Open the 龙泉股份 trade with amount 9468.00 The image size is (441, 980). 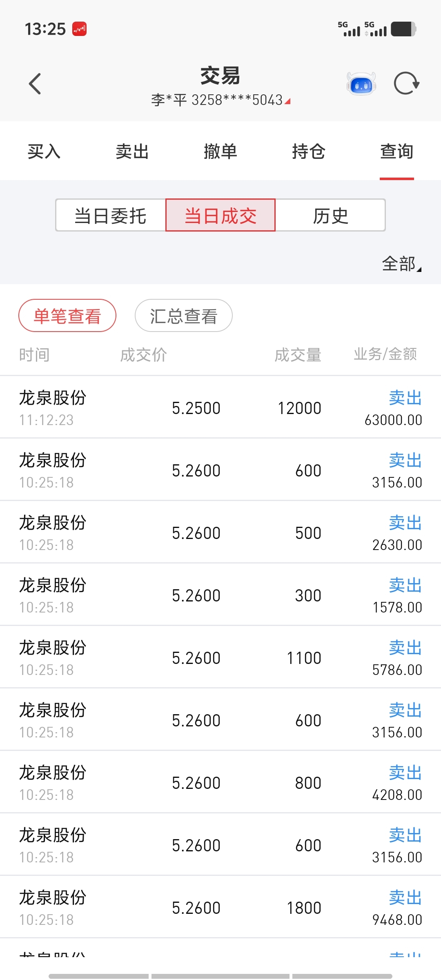coord(220,907)
